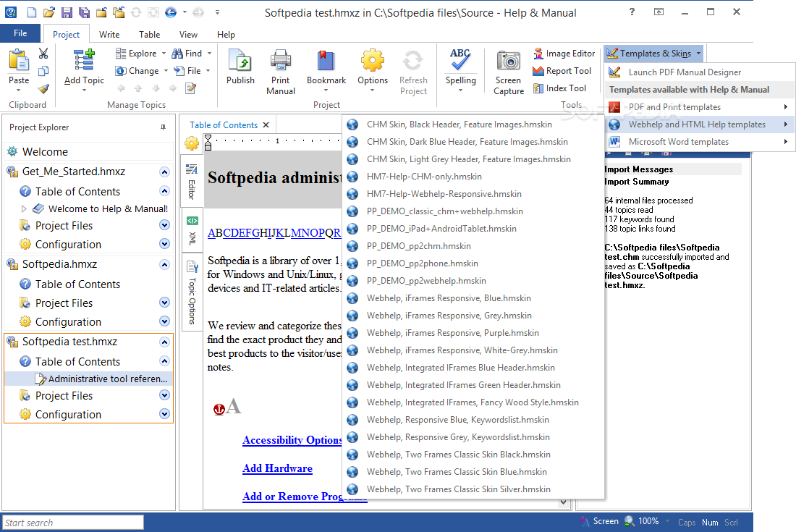Click the Templates & Skins dropdown button

pos(654,54)
